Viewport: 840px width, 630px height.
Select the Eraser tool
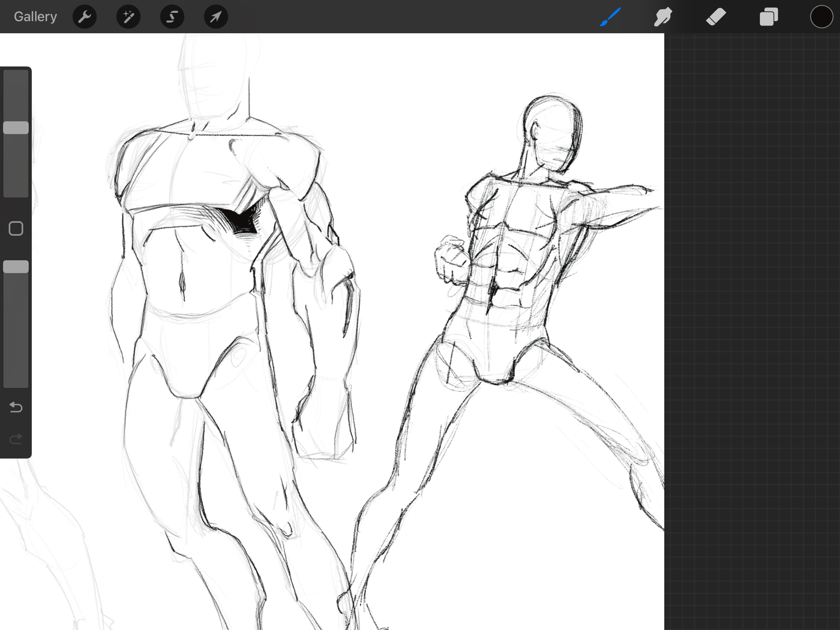[716, 17]
